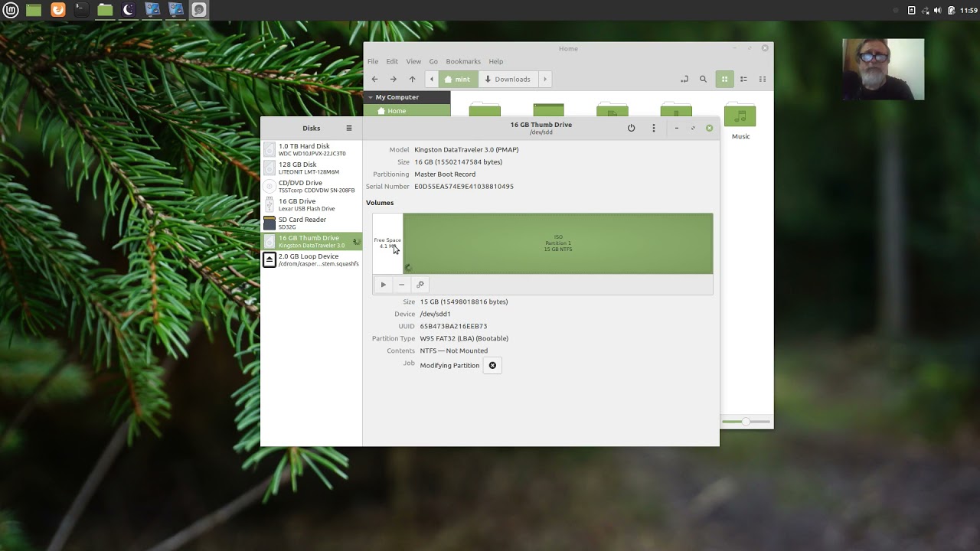
Task: Launch Terminal from the panel
Action: 81,10
